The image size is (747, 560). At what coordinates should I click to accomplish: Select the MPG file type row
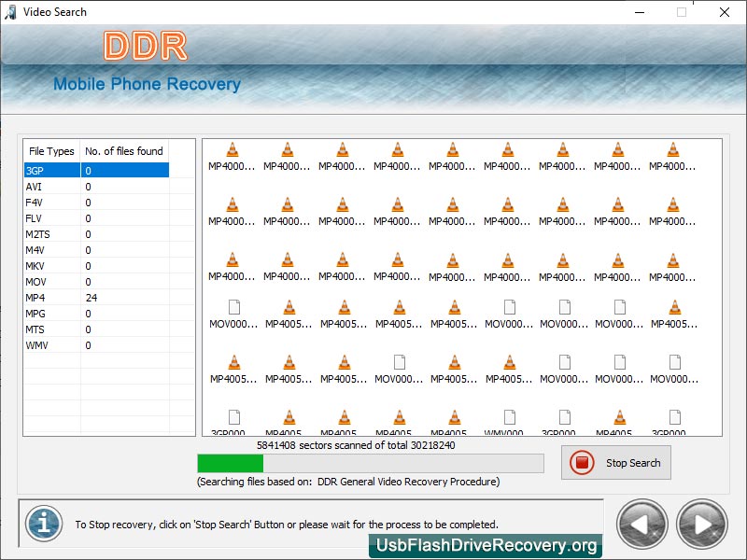pos(97,314)
